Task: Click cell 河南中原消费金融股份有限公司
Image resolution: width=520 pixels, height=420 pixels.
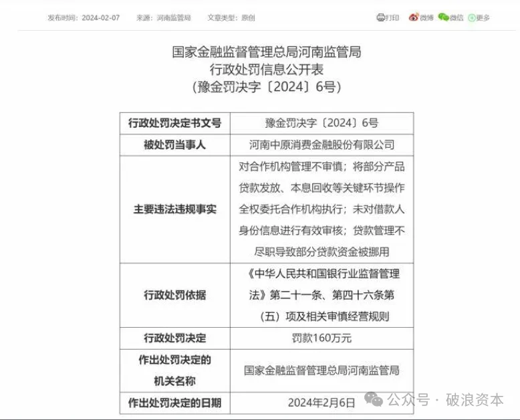Action: click(321, 144)
